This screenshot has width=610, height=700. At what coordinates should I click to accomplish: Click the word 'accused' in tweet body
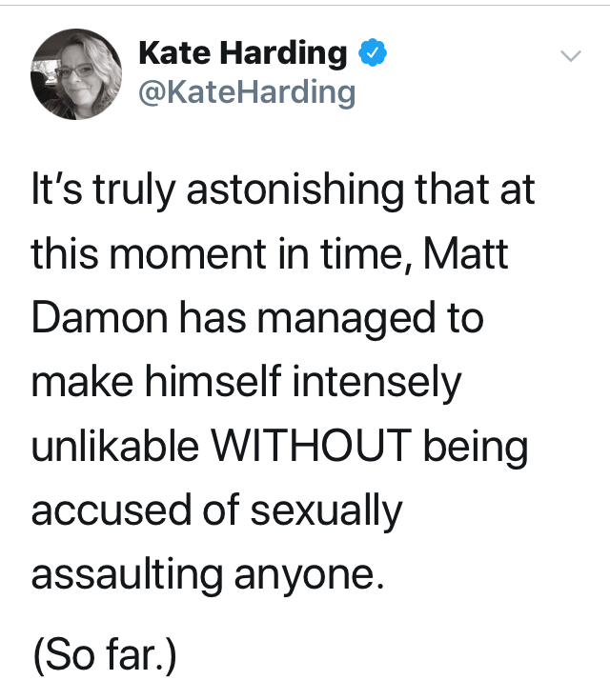pos(112,510)
